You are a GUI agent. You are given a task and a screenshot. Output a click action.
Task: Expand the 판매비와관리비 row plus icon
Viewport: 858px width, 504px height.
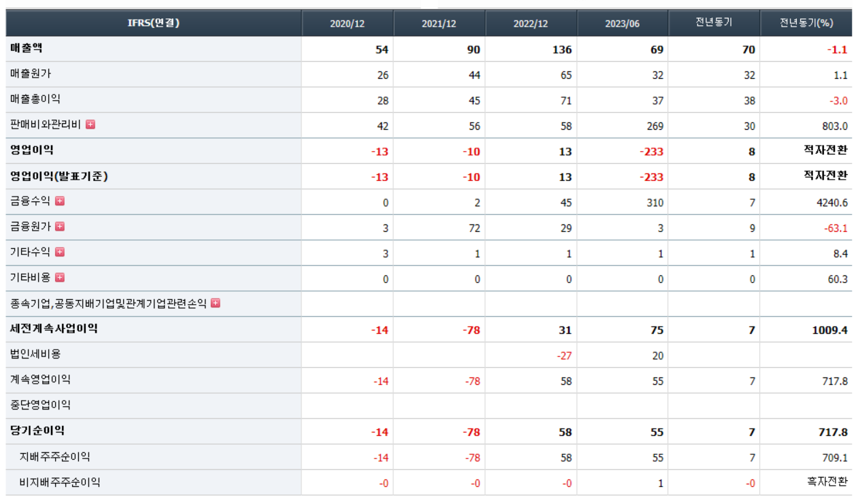click(x=90, y=124)
